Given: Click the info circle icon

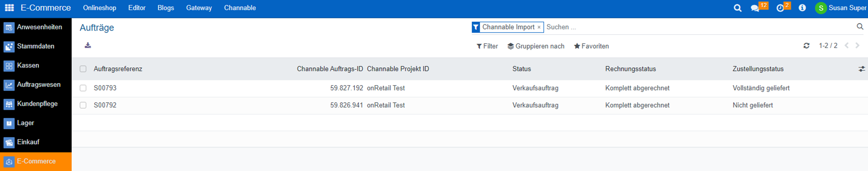Looking at the screenshot, I should coord(802,8).
